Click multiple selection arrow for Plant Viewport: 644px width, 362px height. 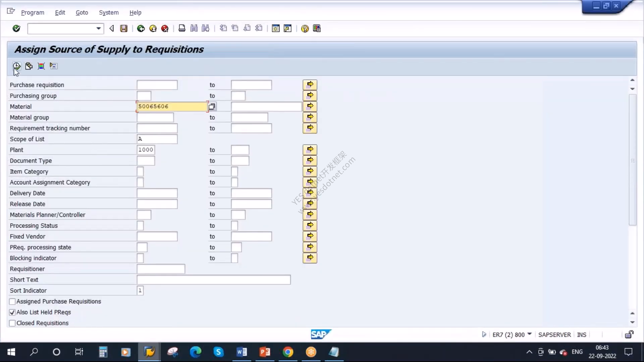tap(310, 149)
